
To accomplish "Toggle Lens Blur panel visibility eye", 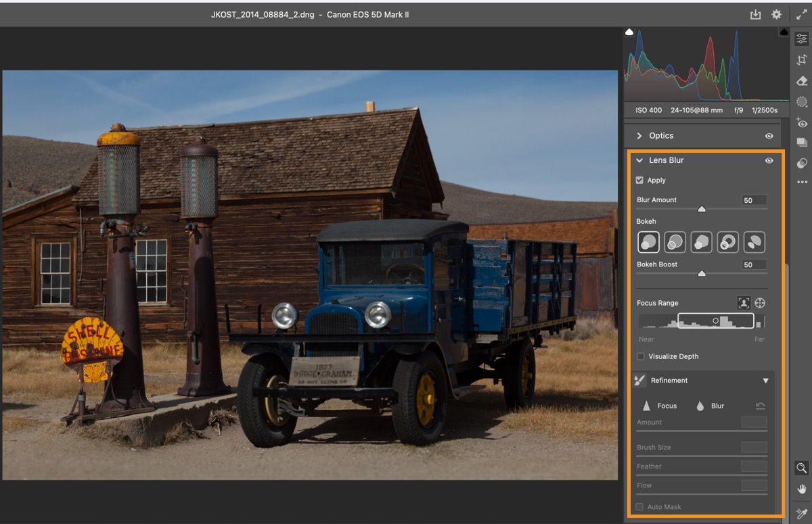I will 769,161.
